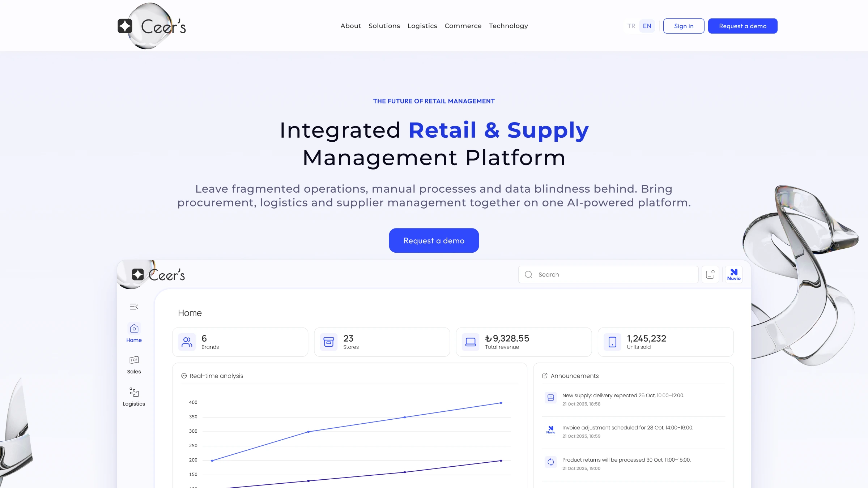Switch language to TR

pyautogui.click(x=631, y=26)
